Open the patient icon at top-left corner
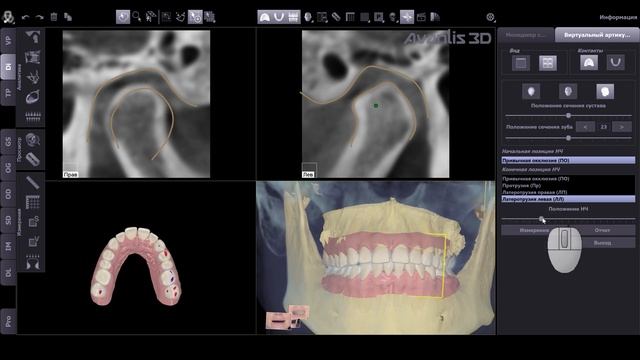640x360 pixels. click(x=8, y=17)
